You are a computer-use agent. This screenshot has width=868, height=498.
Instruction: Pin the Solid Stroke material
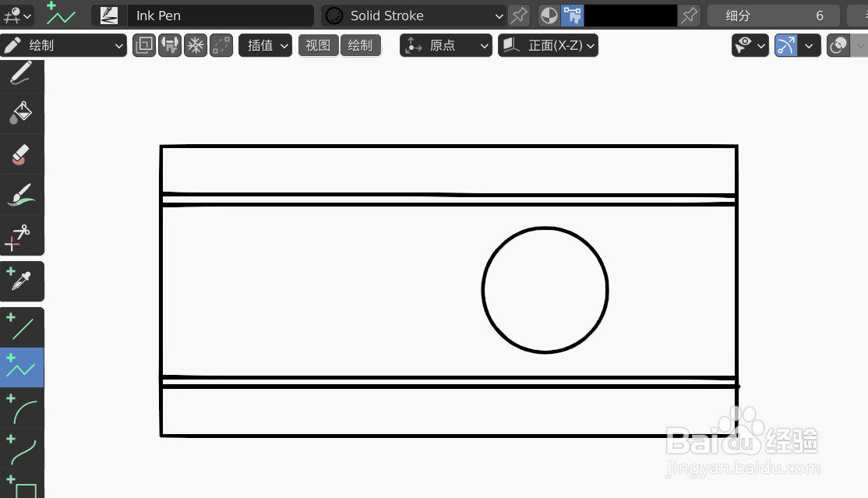[x=519, y=16]
